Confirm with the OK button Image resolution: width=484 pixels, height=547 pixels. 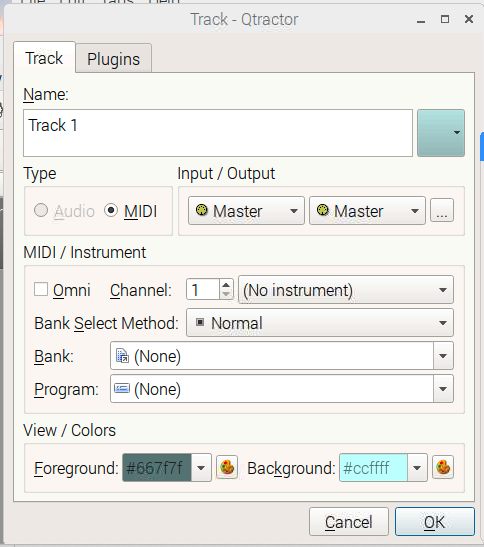pos(435,522)
